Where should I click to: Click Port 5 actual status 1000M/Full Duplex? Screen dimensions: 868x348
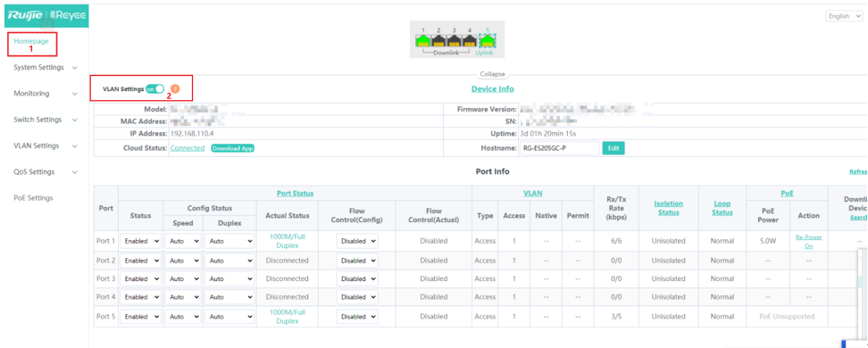(x=288, y=317)
